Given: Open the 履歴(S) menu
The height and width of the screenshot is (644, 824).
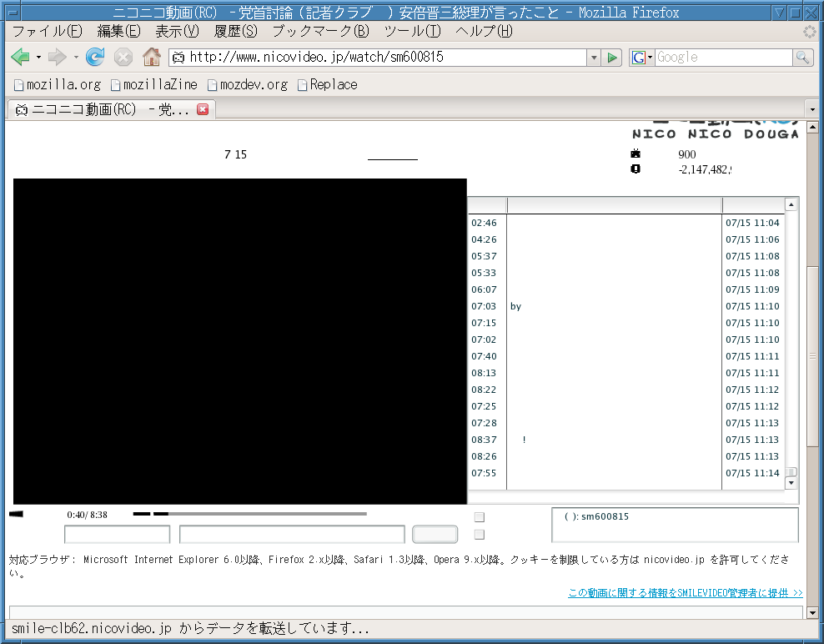Looking at the screenshot, I should click(x=235, y=32).
